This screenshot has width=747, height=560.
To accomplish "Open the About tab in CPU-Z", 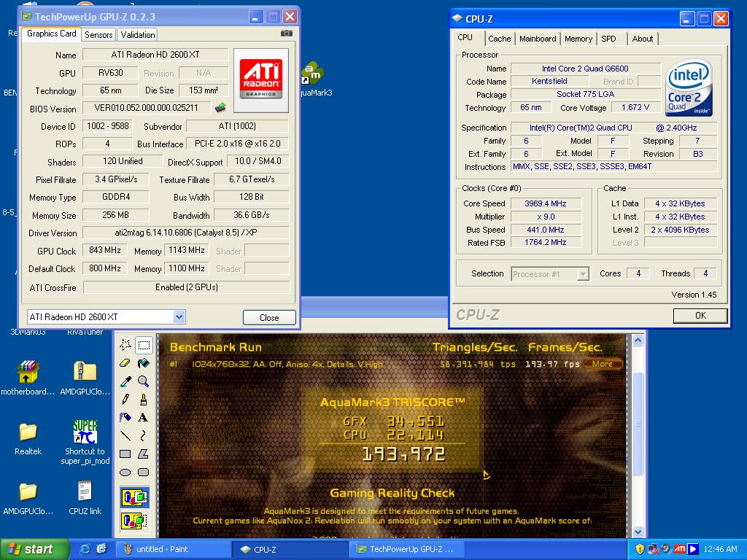I will [x=642, y=39].
